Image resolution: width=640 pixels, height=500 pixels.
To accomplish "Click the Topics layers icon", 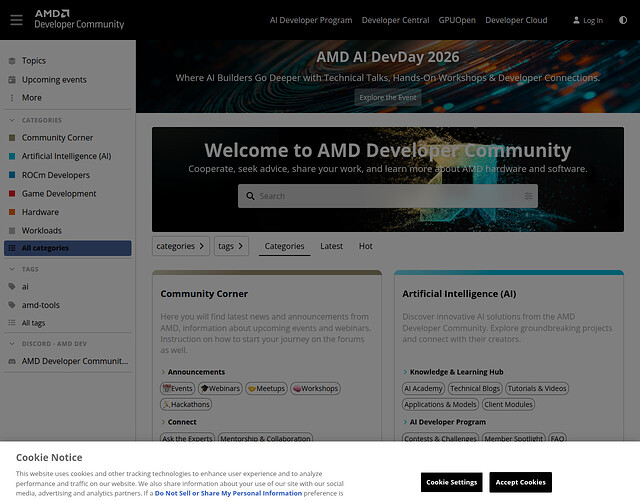I will pos(12,61).
